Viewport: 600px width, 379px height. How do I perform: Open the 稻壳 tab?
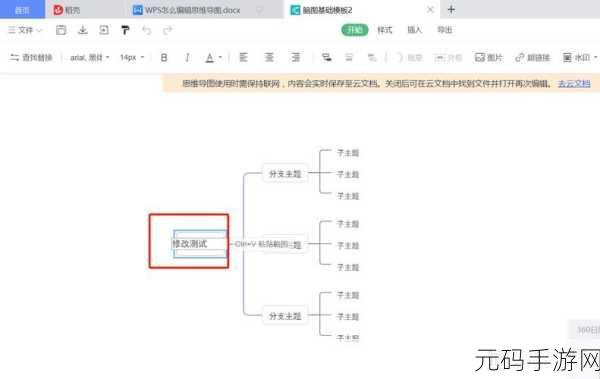[67, 10]
